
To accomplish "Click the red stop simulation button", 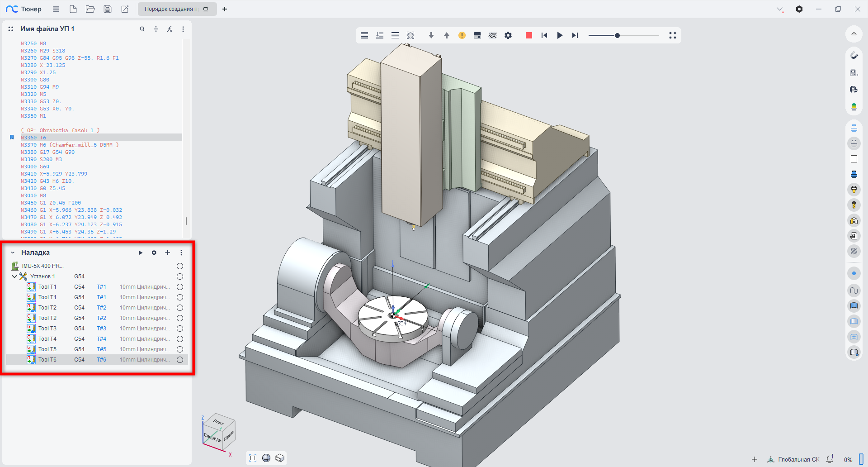I will tap(528, 35).
